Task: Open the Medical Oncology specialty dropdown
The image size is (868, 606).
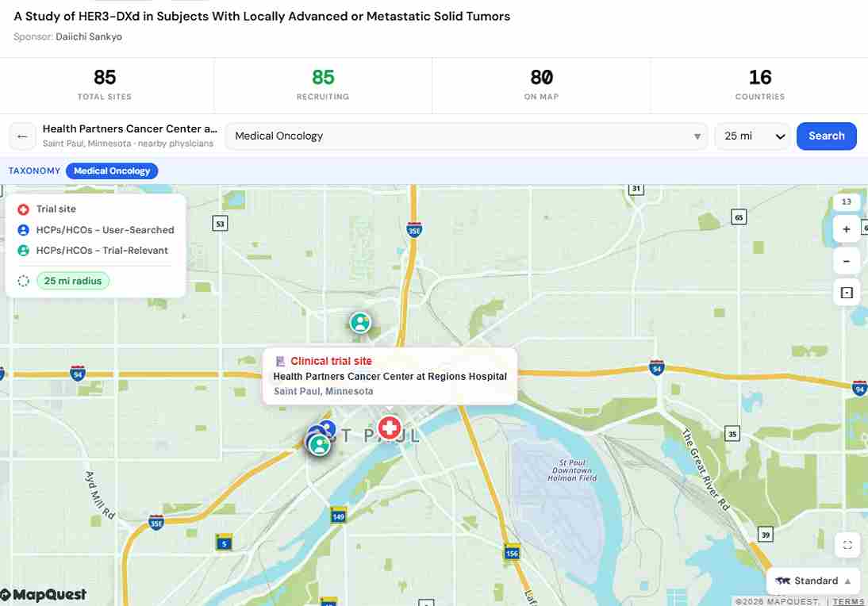Action: coord(467,136)
